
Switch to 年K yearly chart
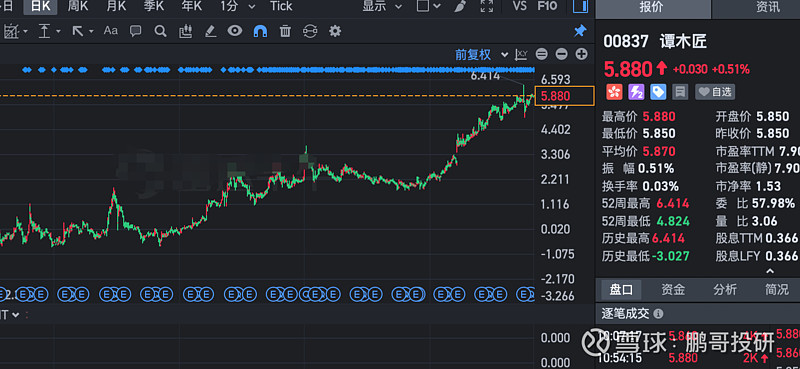pos(191,7)
